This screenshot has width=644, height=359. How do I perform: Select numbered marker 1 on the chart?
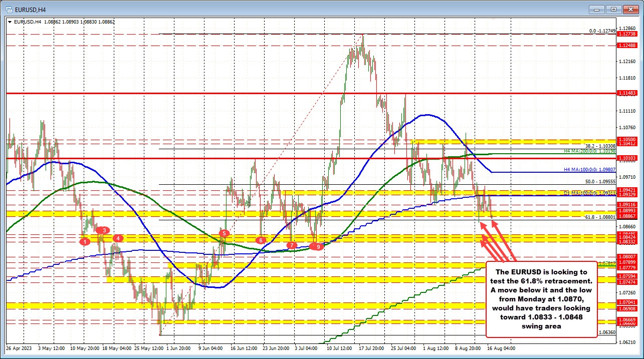85,241
